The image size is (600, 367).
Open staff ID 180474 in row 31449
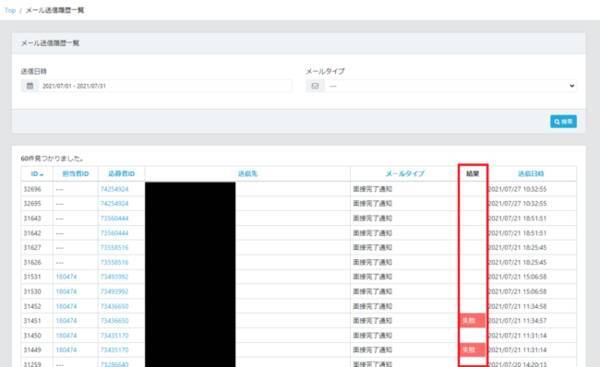pos(66,350)
